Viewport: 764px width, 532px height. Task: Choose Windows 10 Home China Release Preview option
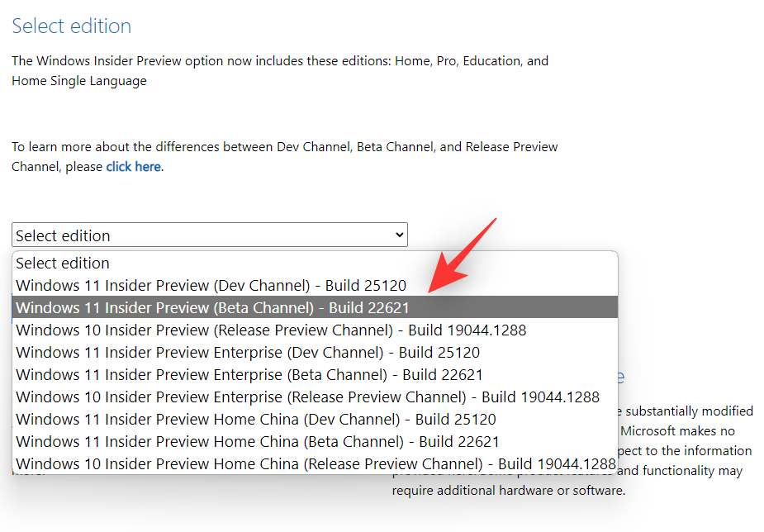(316, 463)
